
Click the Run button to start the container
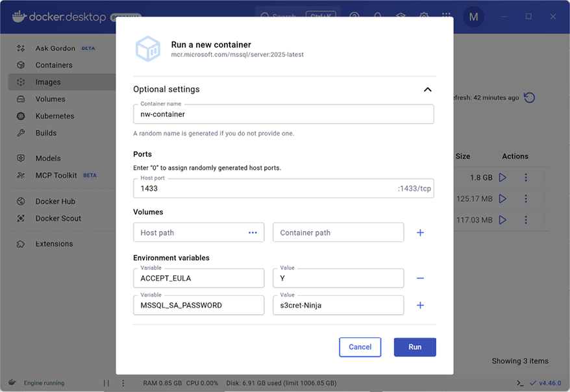tap(415, 347)
